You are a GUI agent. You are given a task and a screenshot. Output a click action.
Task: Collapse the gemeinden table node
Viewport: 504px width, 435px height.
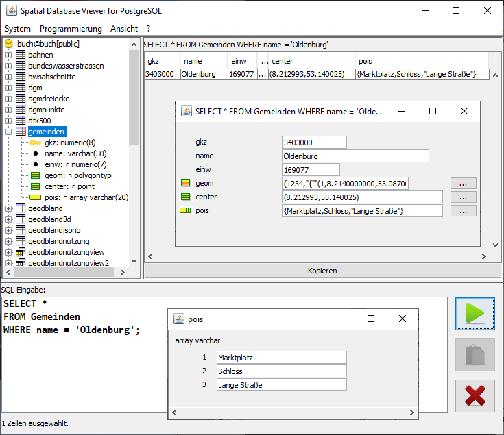coord(9,132)
